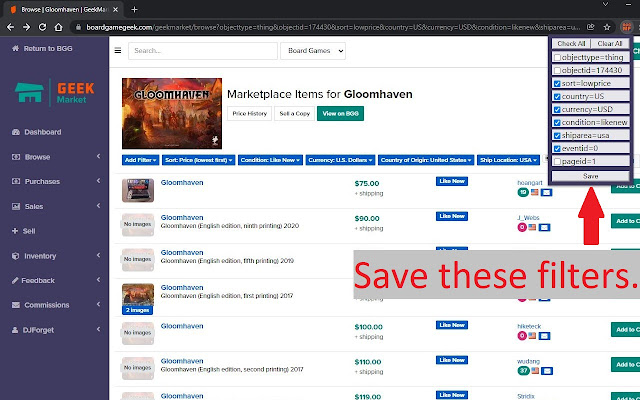This screenshot has height=400, width=640.
Task: Message seller heangart via envelope icon
Action: coord(546,192)
